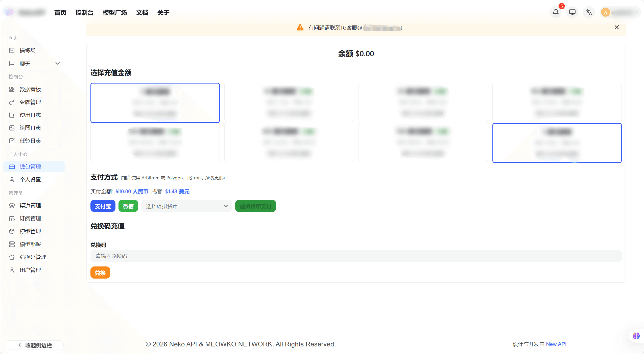Switch to 模型广场 in top navigation
Image resolution: width=644 pixels, height=354 pixels.
point(115,12)
